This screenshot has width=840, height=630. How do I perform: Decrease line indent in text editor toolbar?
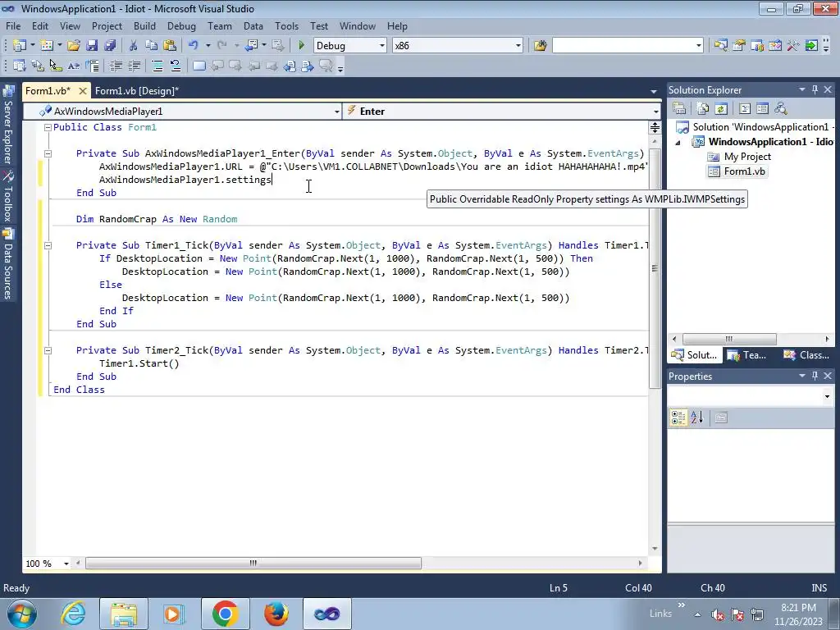116,66
